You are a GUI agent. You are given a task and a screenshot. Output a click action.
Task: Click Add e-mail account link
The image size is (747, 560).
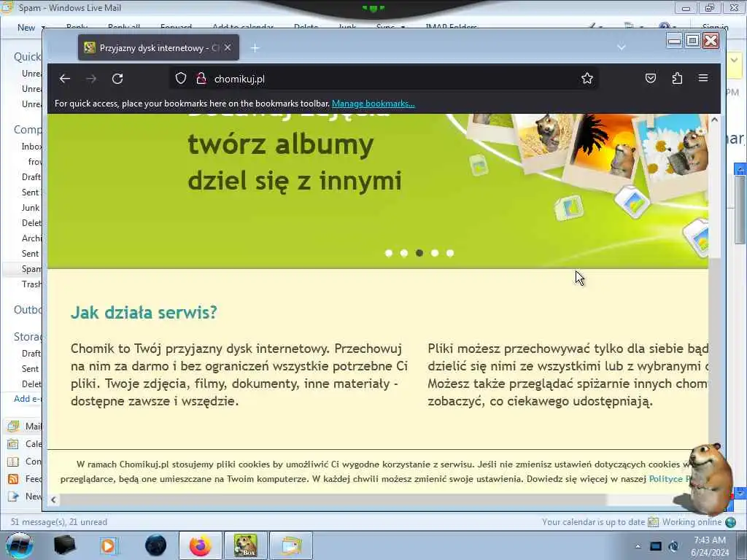28,399
